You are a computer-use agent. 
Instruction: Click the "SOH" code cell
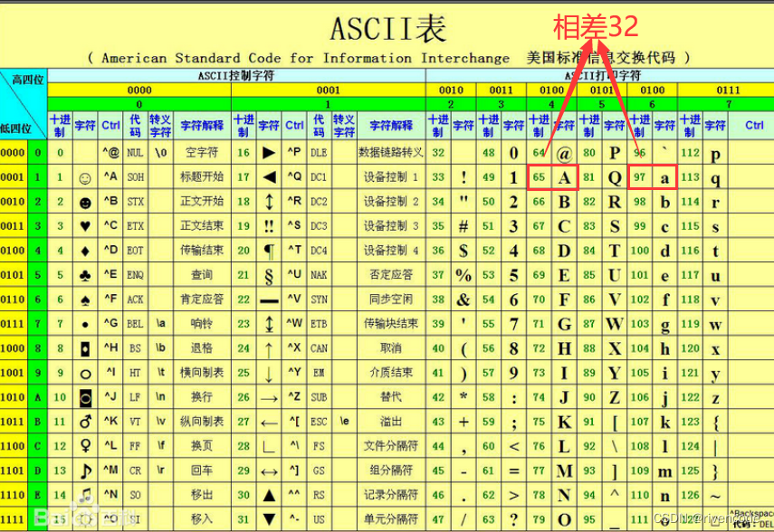pyautogui.click(x=135, y=176)
